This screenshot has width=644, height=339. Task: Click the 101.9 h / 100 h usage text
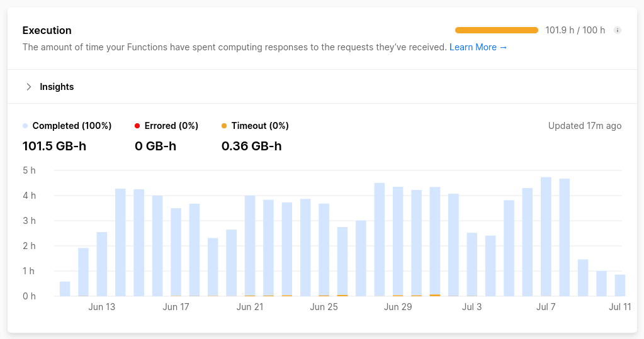pyautogui.click(x=575, y=30)
